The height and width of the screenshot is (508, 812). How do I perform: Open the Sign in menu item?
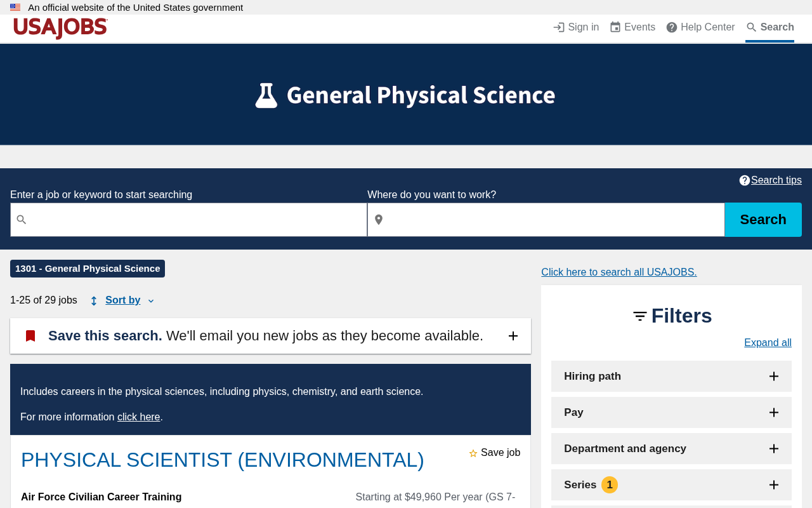click(x=576, y=27)
